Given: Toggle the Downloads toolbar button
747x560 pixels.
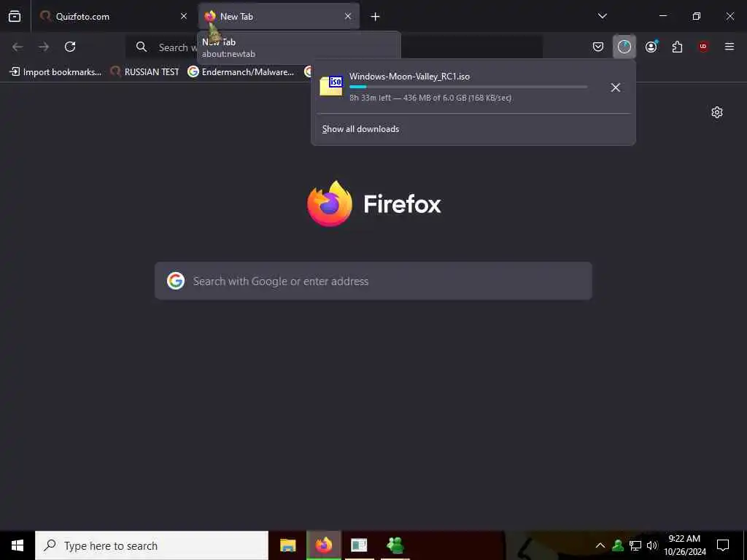Looking at the screenshot, I should 624,47.
